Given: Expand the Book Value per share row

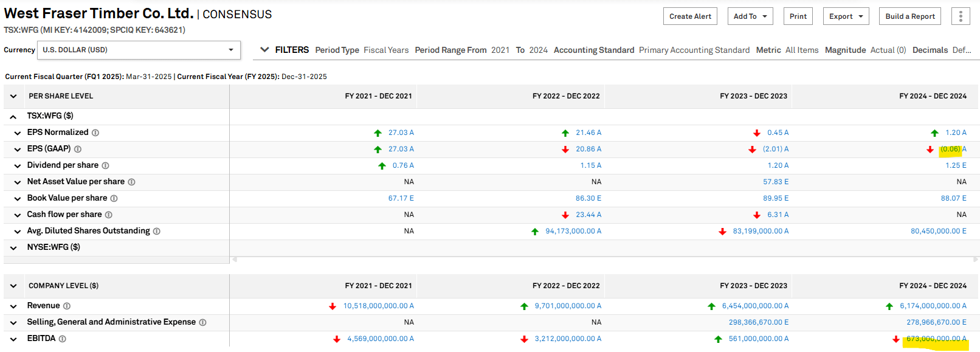Looking at the screenshot, I should (18, 198).
